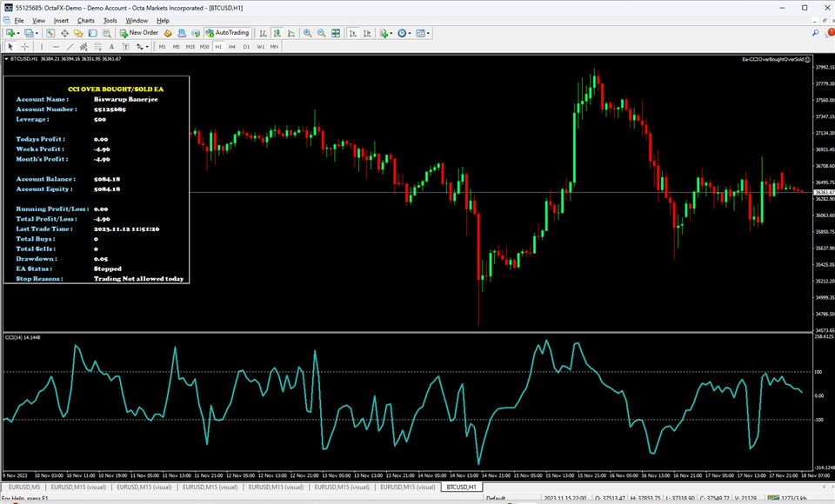Select the Trendline drawing tool
The height and width of the screenshot is (504, 835).
click(70, 47)
